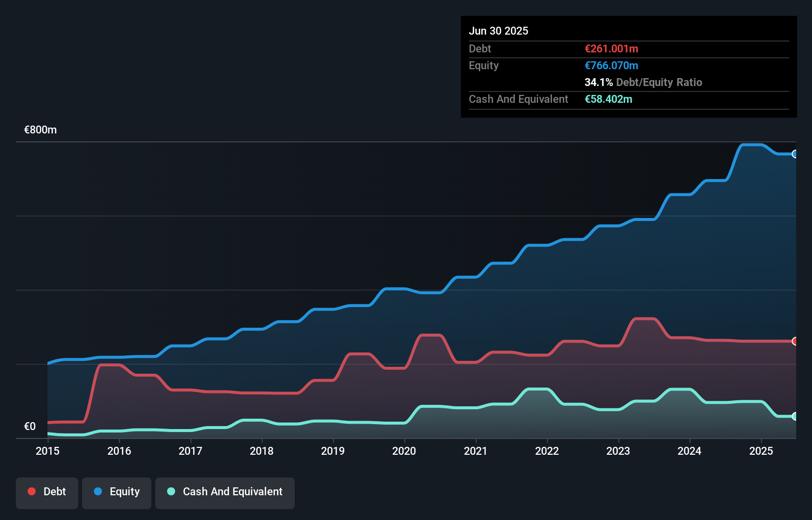Click the 2019 x-axis label
Screen dimensions: 812x520
[x=333, y=451]
